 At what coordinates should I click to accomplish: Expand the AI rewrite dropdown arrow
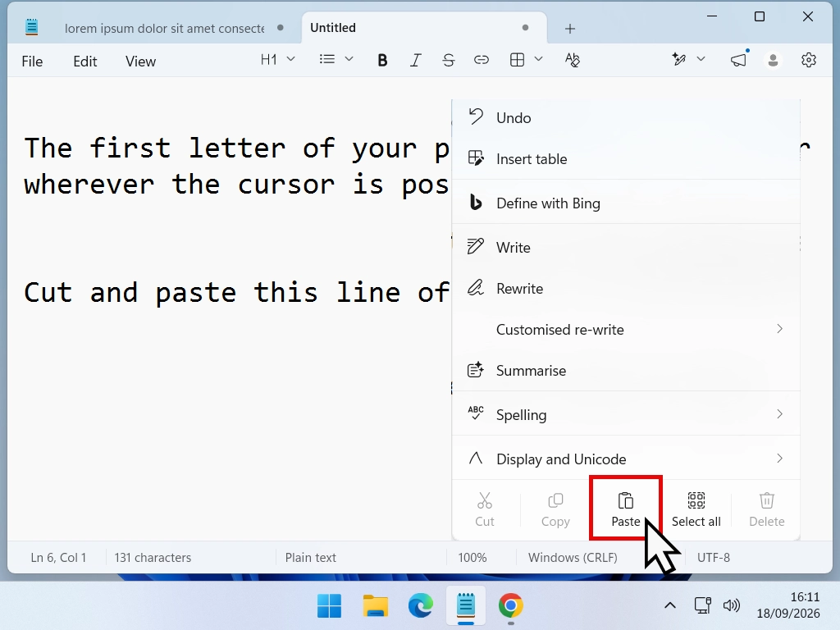(x=701, y=59)
